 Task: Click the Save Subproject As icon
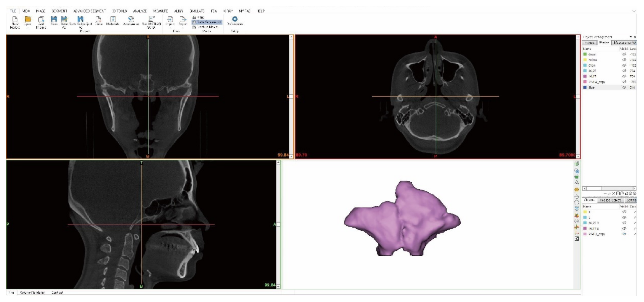point(80,19)
